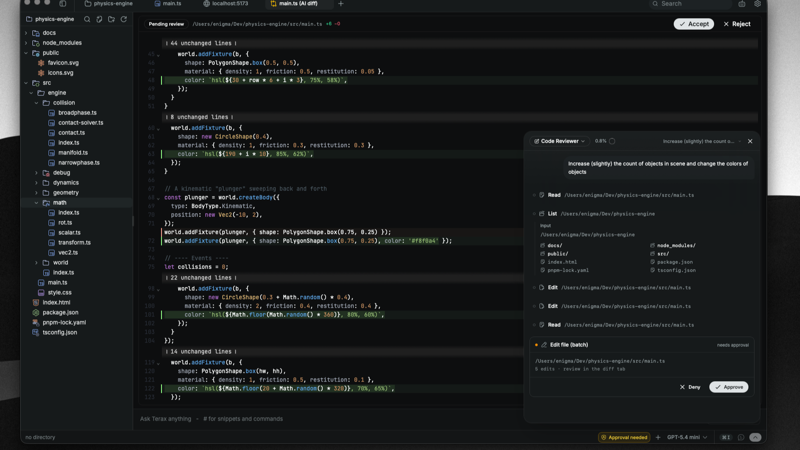Click the style.css file icon
Image resolution: width=800 pixels, height=450 pixels.
pyautogui.click(x=41, y=292)
